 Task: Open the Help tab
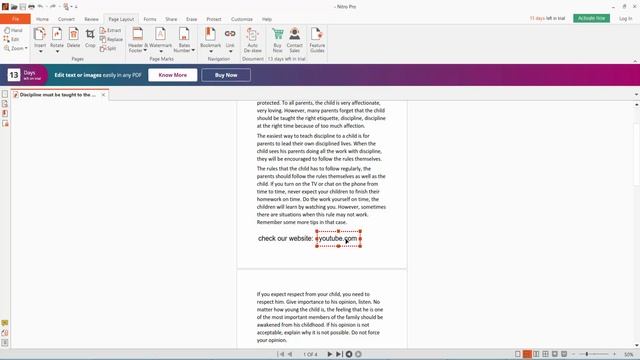click(x=267, y=19)
